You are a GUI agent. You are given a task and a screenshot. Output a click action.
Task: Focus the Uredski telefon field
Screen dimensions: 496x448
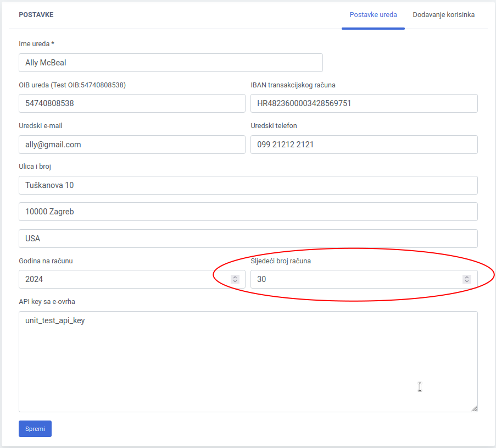[x=364, y=145]
